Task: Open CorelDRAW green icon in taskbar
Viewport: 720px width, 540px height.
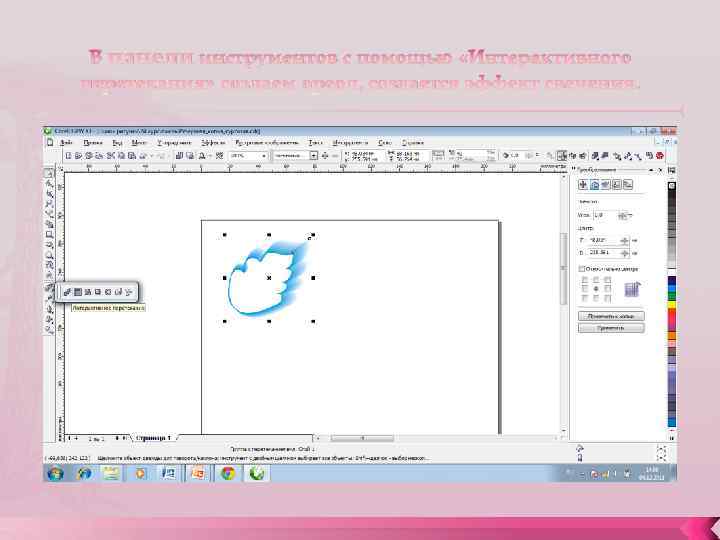Action: point(257,473)
